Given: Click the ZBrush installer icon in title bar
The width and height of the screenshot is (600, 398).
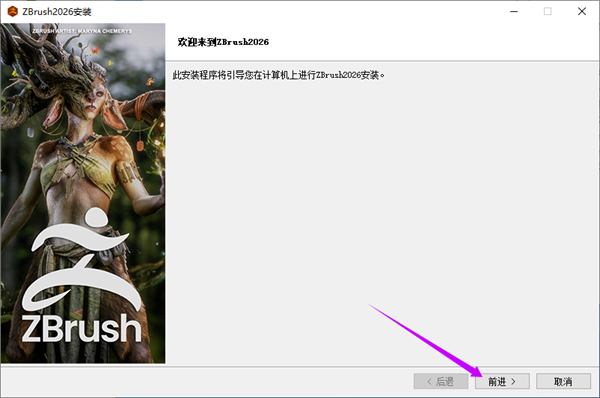Looking at the screenshot, I should pos(13,11).
